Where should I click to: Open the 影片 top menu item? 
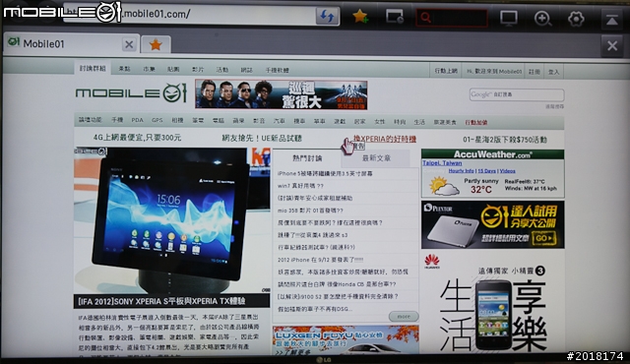(x=197, y=70)
